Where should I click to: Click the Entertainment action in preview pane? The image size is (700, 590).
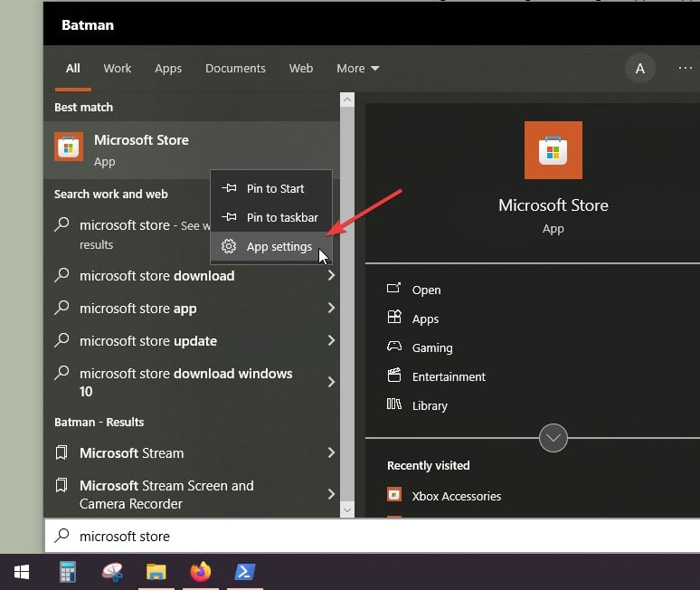click(x=449, y=377)
